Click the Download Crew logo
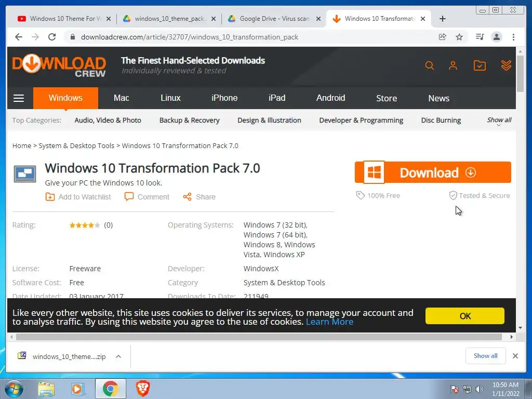 pos(59,65)
